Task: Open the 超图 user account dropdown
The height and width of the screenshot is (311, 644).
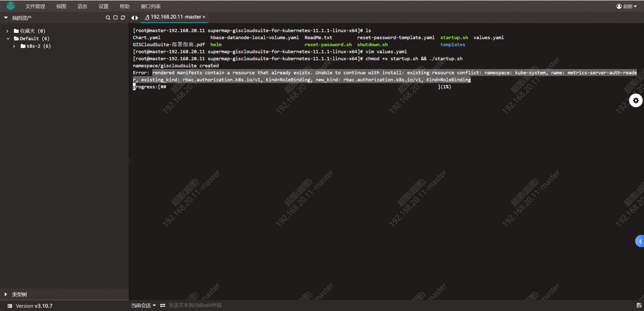Action: (x=626, y=6)
